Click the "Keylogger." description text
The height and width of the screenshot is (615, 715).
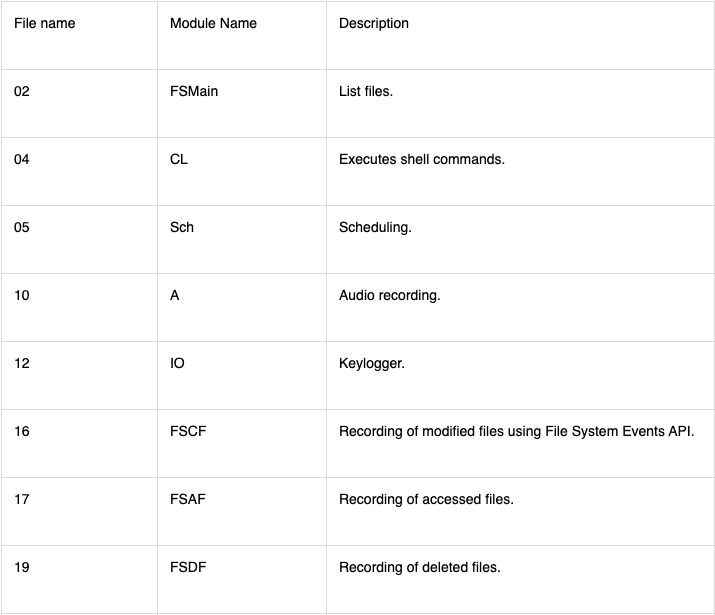[372, 363]
